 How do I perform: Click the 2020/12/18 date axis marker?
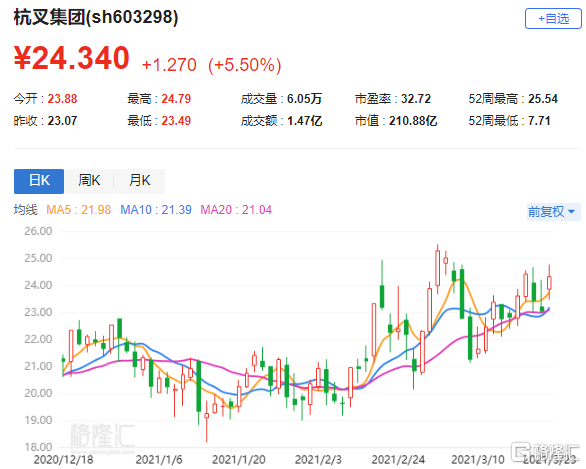[x=64, y=459]
